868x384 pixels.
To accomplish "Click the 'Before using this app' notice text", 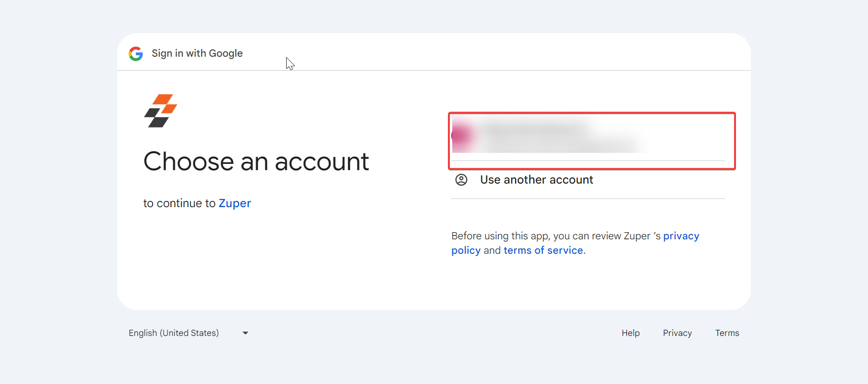I will [575, 243].
